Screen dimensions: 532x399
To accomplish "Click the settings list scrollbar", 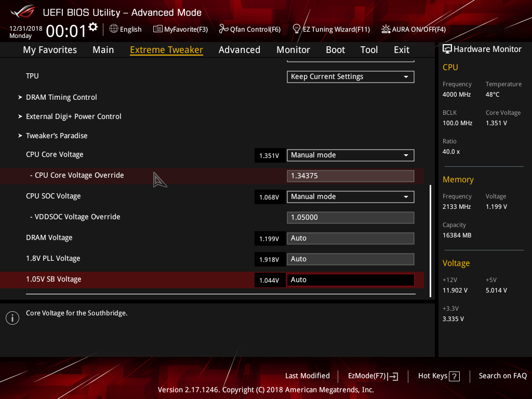I will [430, 241].
